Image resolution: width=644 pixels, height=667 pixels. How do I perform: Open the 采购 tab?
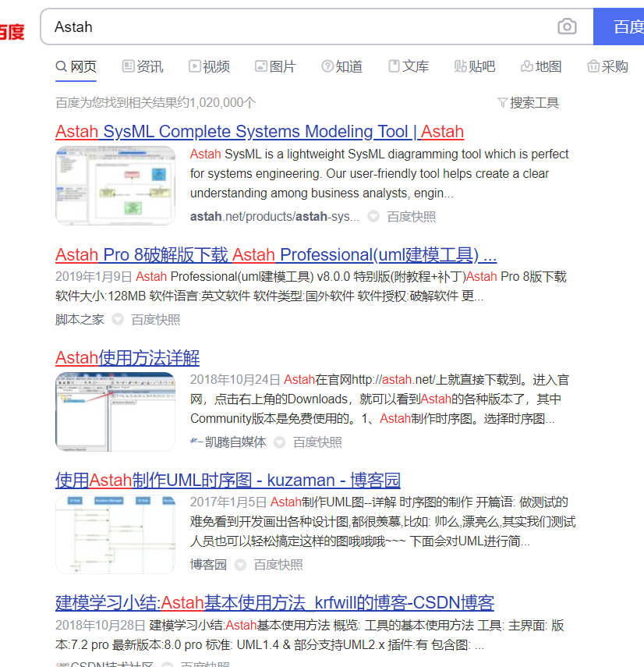click(607, 67)
